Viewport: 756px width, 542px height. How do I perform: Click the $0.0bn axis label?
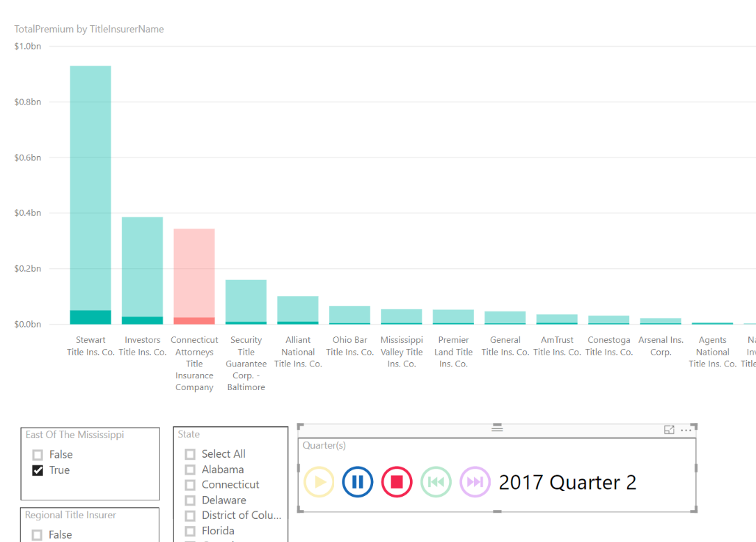pyautogui.click(x=27, y=324)
